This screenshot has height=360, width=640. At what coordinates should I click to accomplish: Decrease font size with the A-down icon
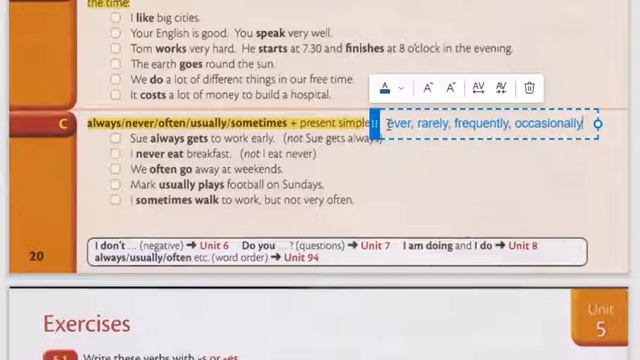click(x=451, y=88)
